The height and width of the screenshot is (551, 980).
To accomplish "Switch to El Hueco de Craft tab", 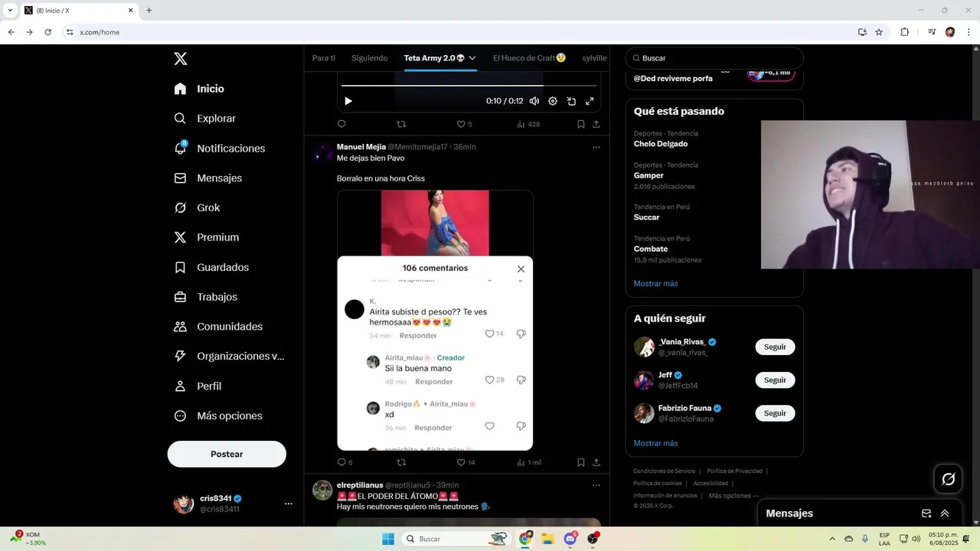I will (x=529, y=58).
